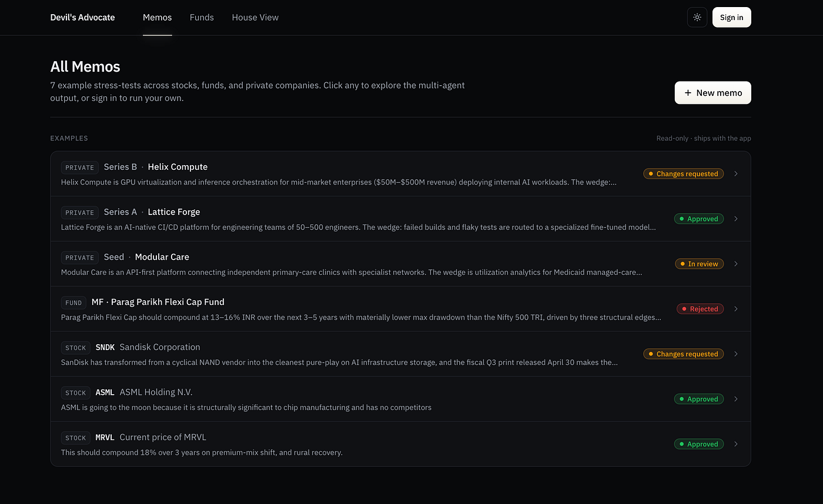Screen dimensions: 823x504
Task: Click the Sandisk Corporation name
Action: (160, 347)
